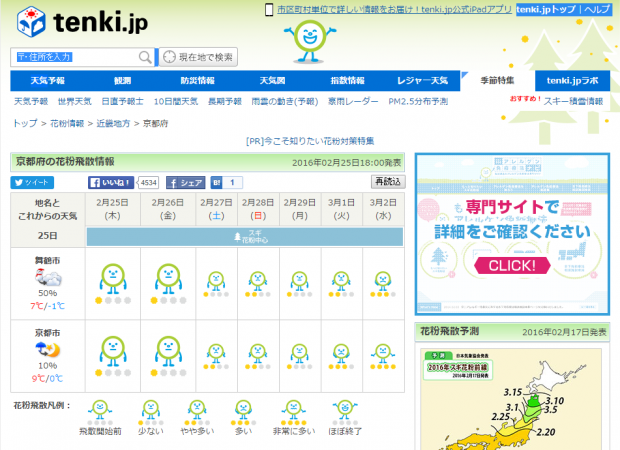The height and width of the screenshot is (450, 620).
Task: Click 舞鶴市 pollen icon for 2月26日
Action: (x=168, y=279)
